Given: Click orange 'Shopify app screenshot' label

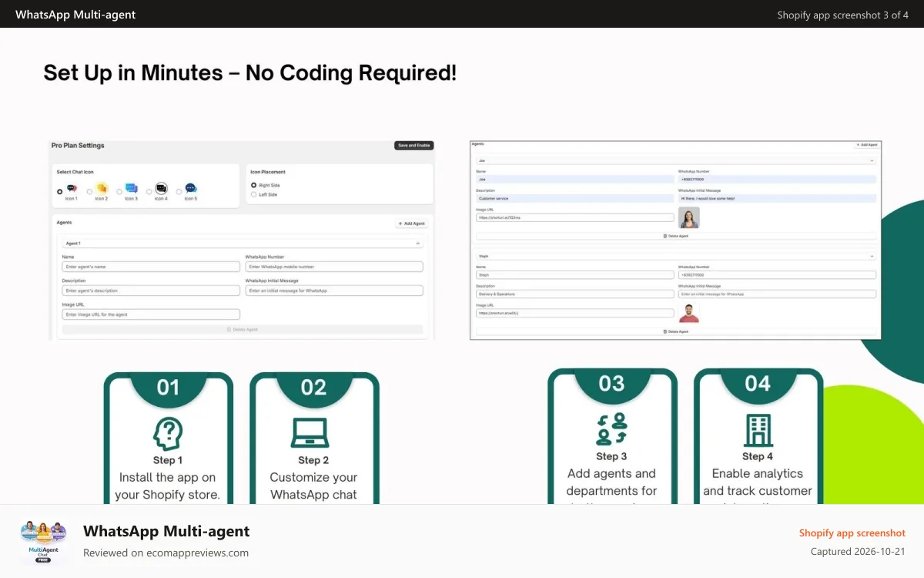Looking at the screenshot, I should 852,533.
